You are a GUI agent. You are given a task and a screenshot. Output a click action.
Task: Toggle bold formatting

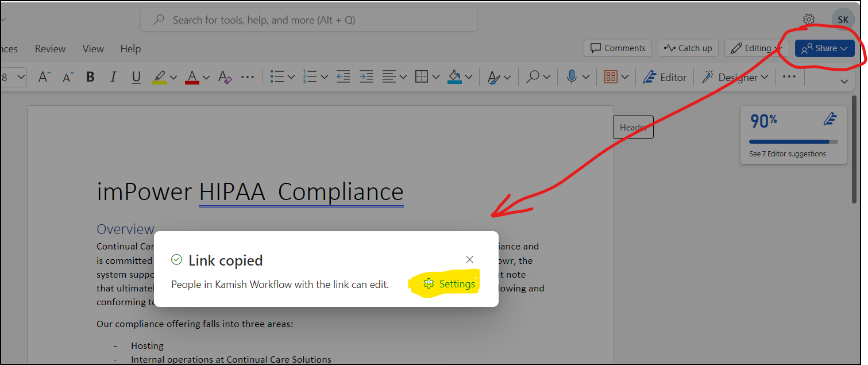[90, 77]
